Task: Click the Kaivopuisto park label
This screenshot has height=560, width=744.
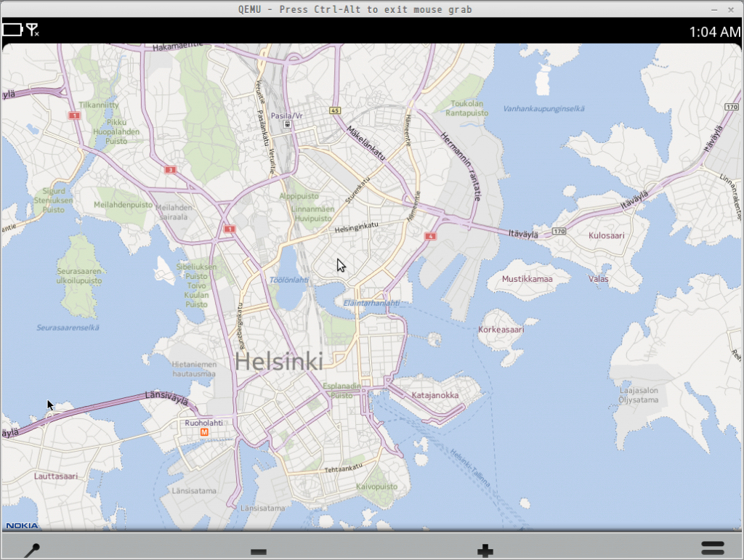Action: (x=377, y=487)
